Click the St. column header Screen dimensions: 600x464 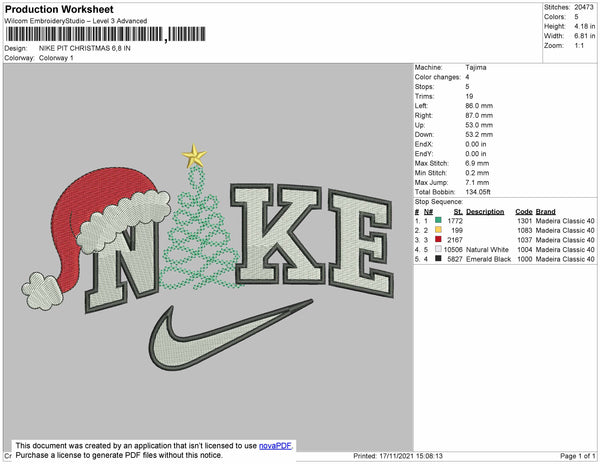458,212
